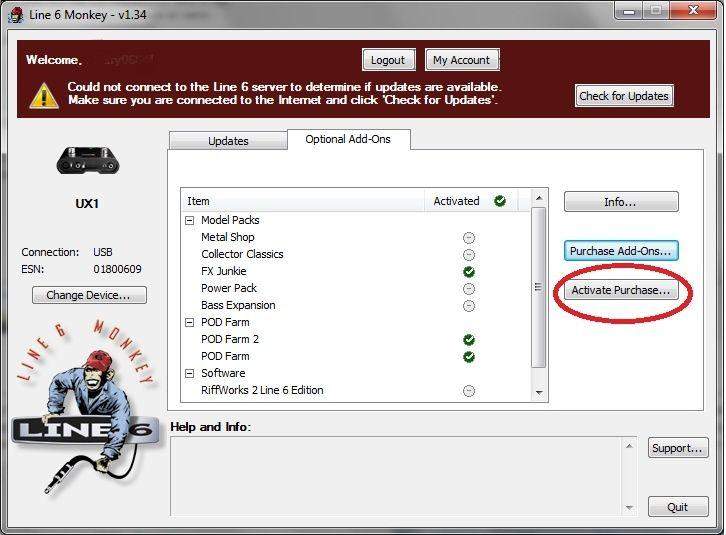Switch to the Updates tab
The width and height of the screenshot is (726, 535).
click(x=228, y=141)
